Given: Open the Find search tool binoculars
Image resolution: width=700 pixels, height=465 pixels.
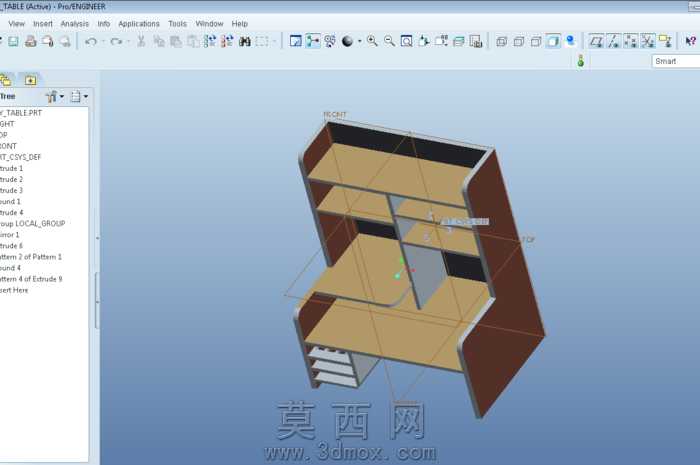Looking at the screenshot, I should click(245, 42).
